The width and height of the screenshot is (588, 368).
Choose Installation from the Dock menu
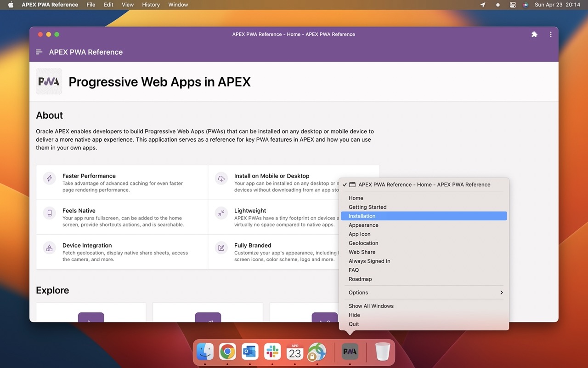(362, 216)
